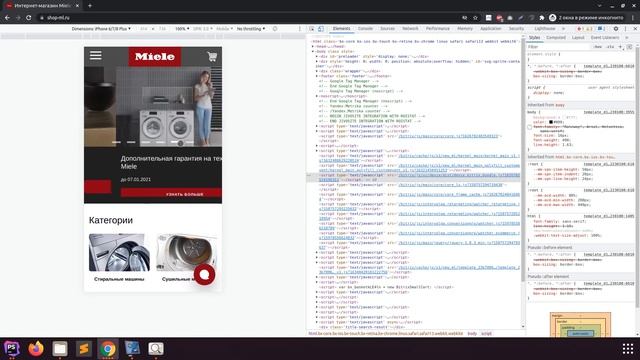Open the 'Сушильные' category card

pos(187,258)
